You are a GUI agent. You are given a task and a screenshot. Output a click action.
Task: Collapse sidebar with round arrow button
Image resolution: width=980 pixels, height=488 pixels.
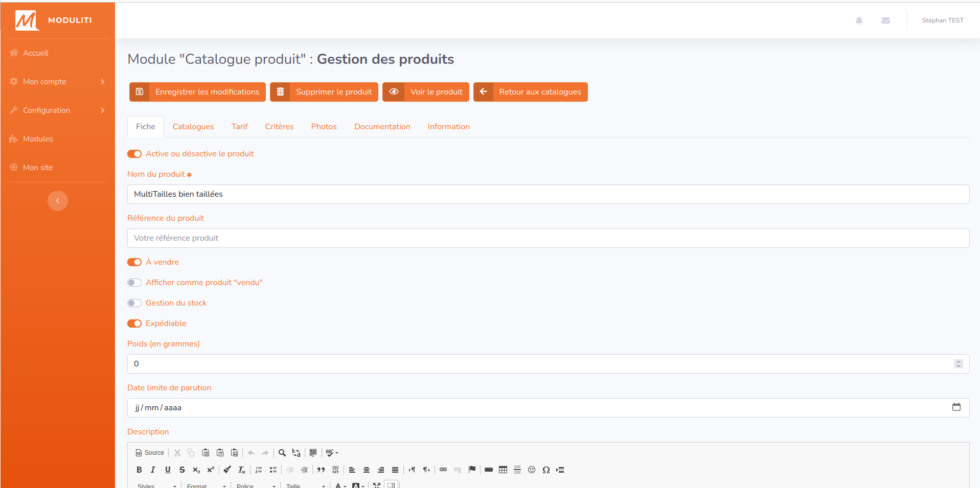(58, 201)
